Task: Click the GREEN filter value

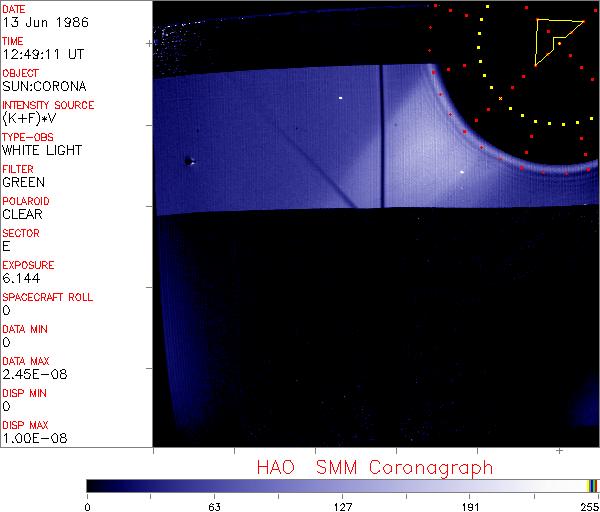Action: click(23, 182)
